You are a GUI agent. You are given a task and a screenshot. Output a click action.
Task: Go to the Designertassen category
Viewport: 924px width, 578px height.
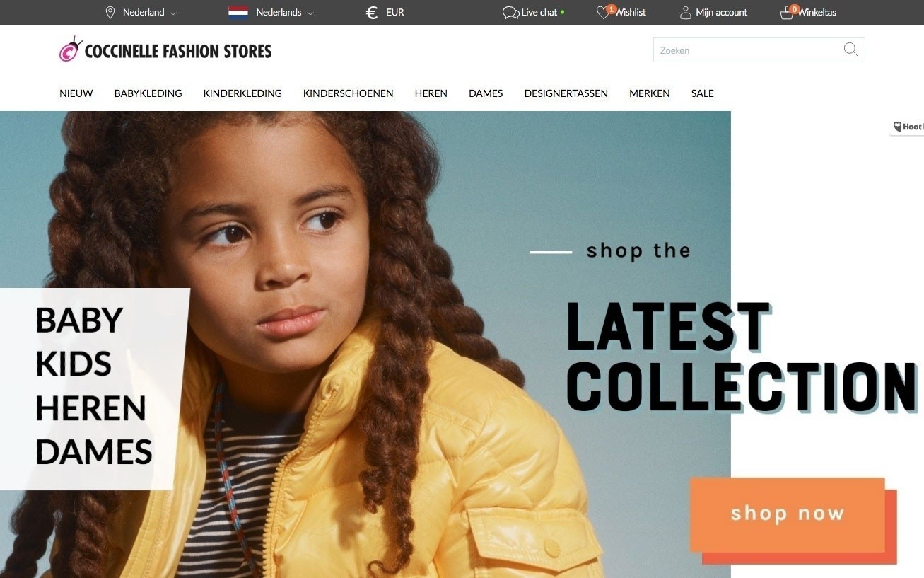point(566,93)
